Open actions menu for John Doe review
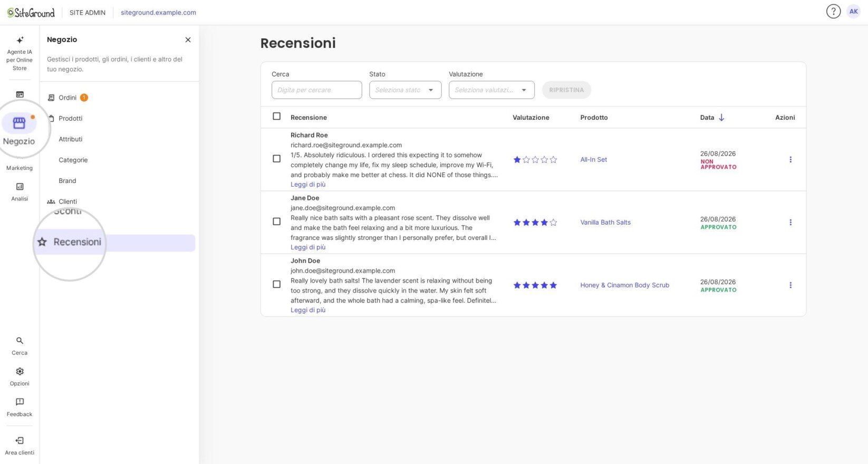 pos(790,285)
